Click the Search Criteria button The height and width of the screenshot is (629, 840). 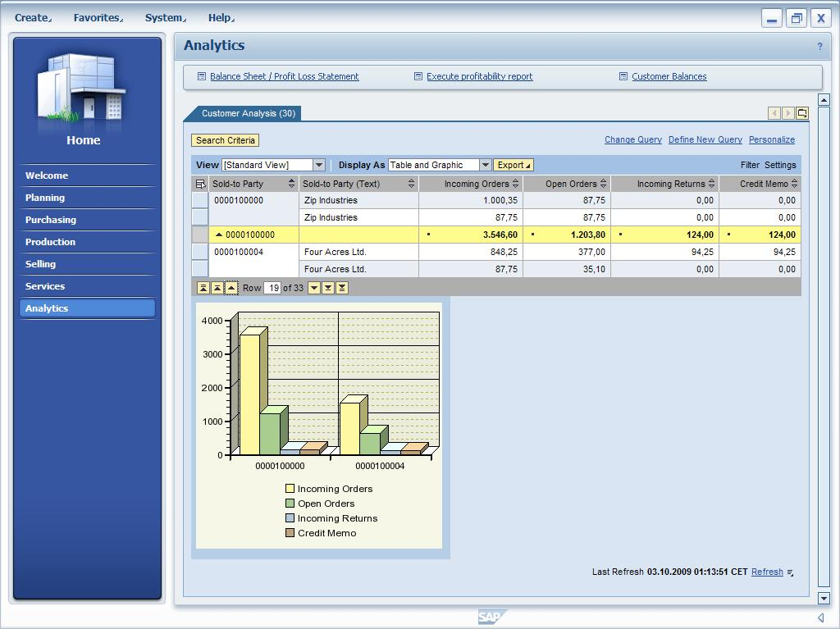click(x=226, y=140)
